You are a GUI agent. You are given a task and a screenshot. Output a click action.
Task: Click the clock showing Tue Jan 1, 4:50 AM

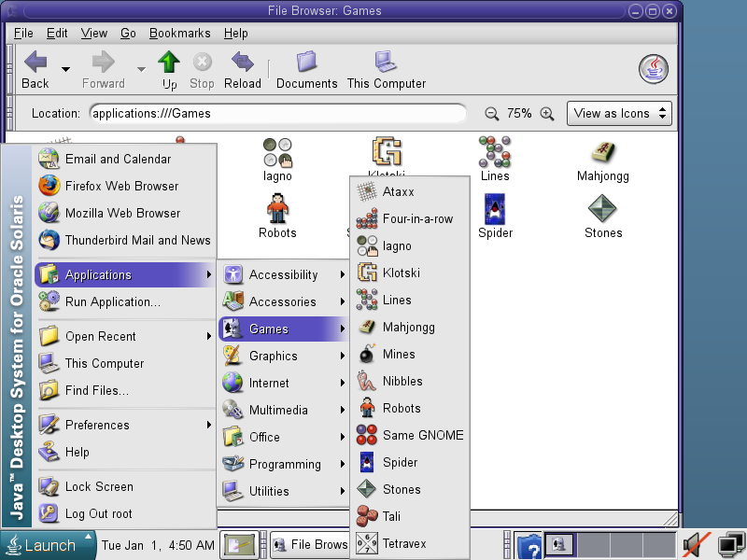158,545
